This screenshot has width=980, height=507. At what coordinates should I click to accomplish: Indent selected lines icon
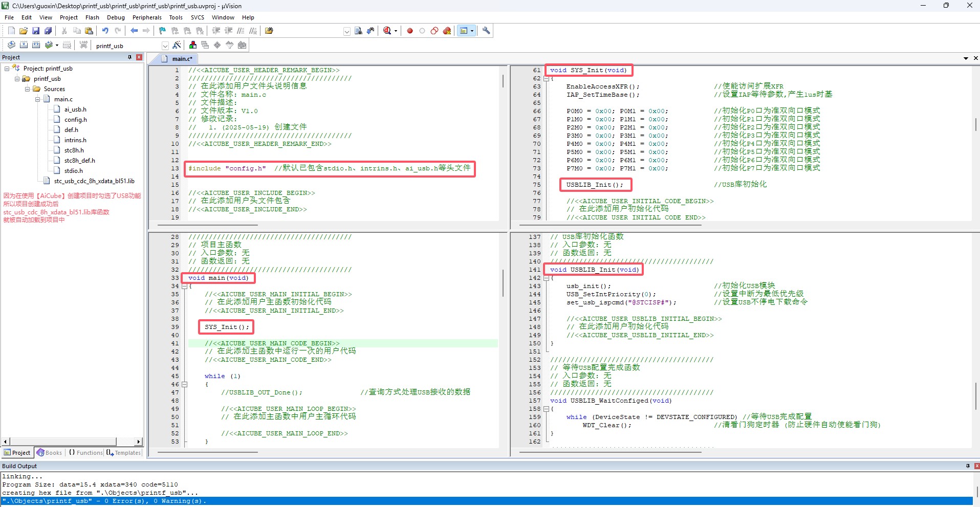click(x=216, y=31)
